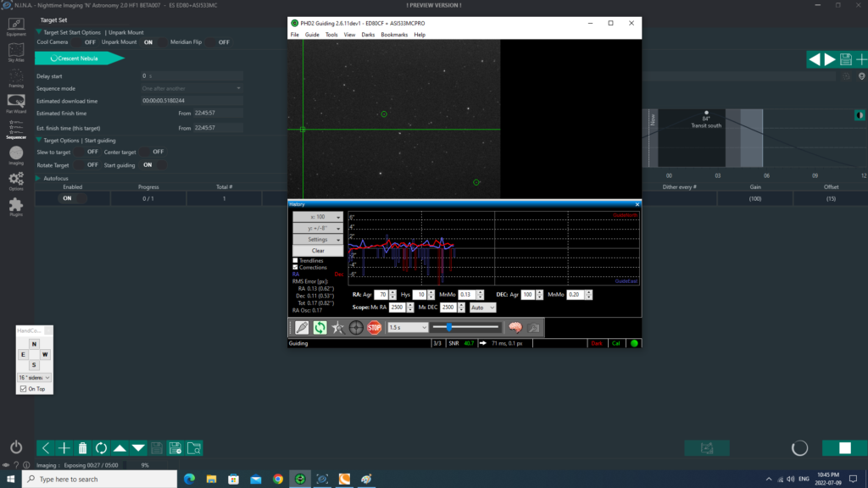The width and height of the screenshot is (868, 488).
Task: Open the Options gear in sidebar
Action: (x=16, y=181)
